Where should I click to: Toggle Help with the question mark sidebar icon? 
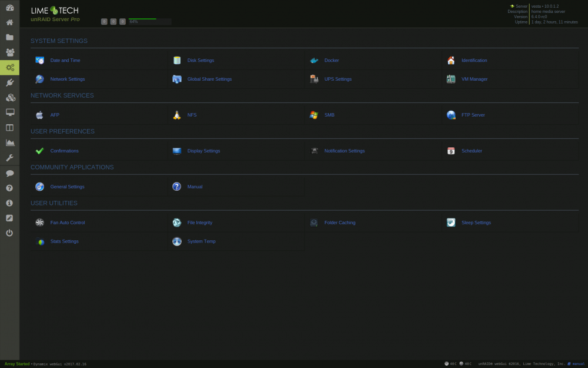(x=10, y=188)
